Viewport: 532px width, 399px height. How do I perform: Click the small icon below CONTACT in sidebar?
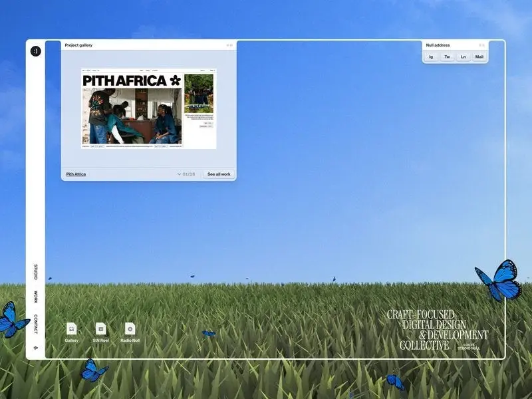[35, 348]
